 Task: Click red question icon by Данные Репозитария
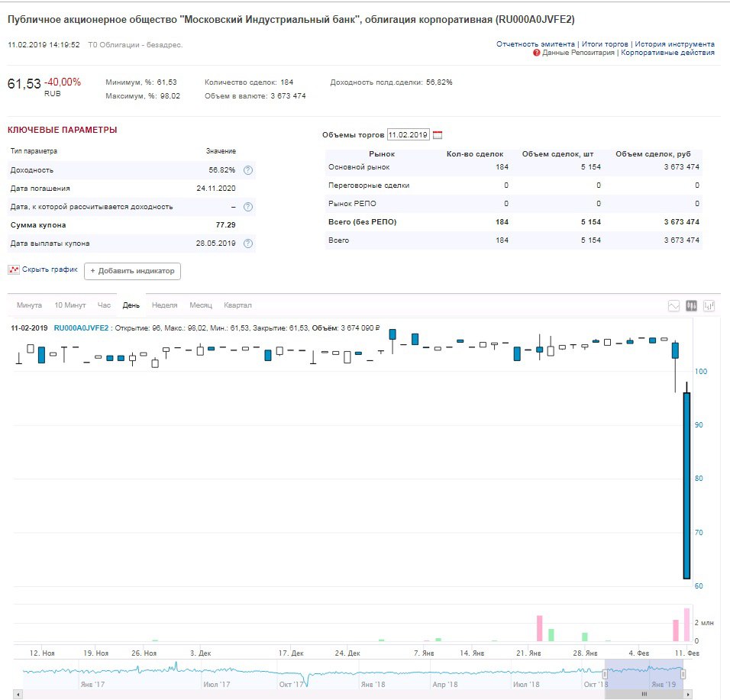(536, 53)
